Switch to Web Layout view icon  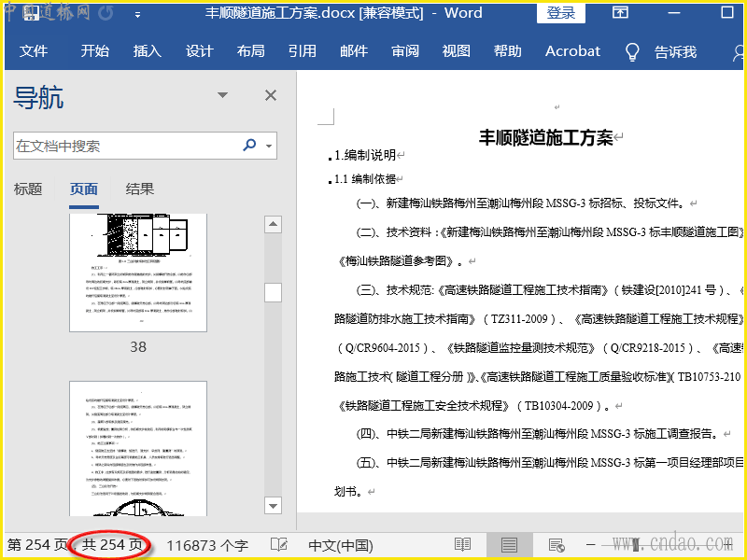[557, 544]
